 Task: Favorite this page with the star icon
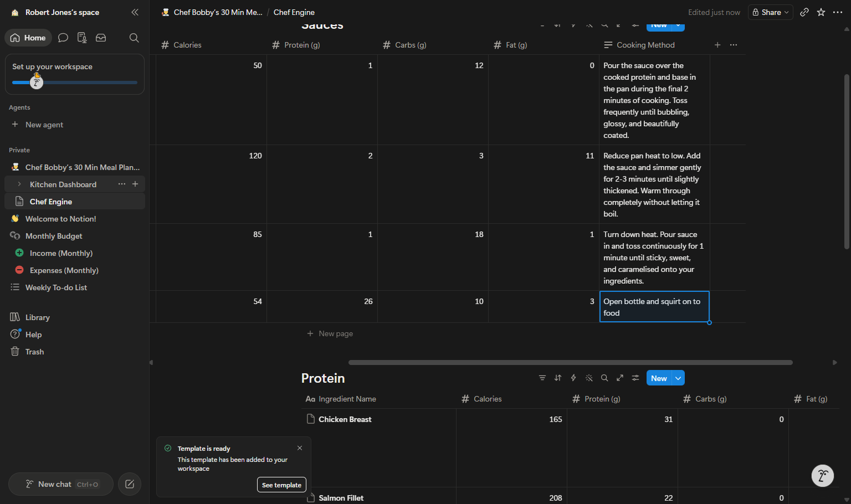[x=821, y=12]
